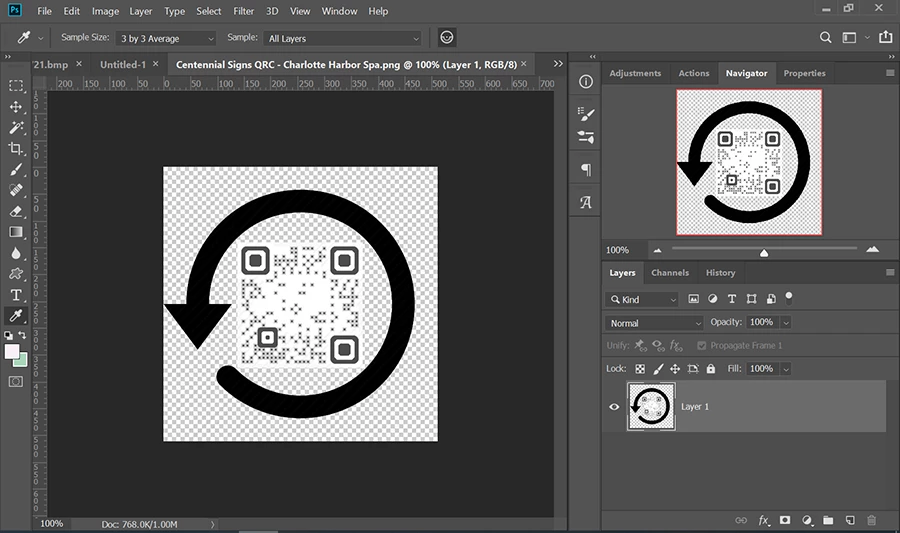Select the Eraser tool
Viewport: 900px width, 533px height.
[16, 211]
